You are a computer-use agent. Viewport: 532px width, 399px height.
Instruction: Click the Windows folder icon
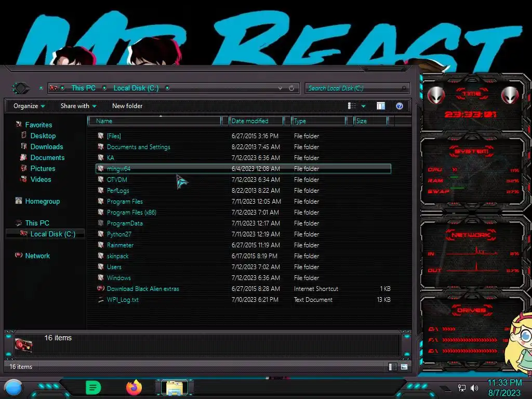(x=100, y=277)
